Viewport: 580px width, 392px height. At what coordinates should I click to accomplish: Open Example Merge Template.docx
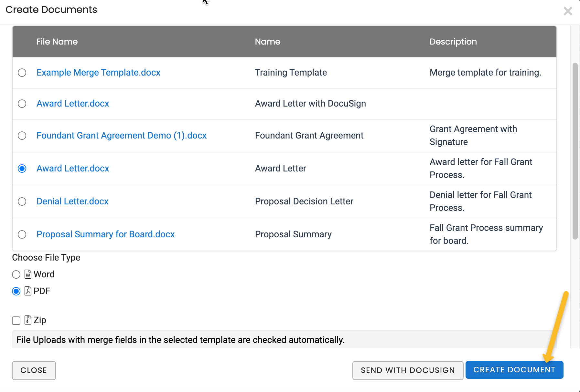[98, 73]
